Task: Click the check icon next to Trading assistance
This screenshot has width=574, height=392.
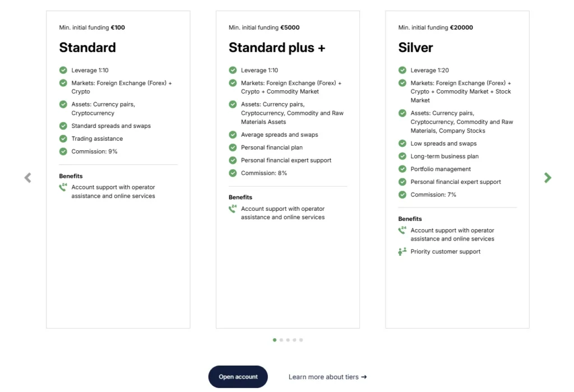Action: click(63, 139)
